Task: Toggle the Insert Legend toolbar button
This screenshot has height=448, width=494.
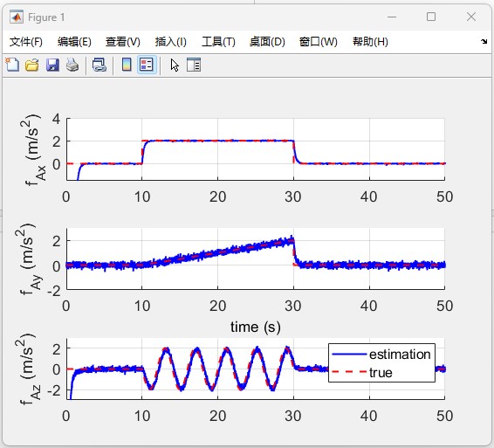Action: pyautogui.click(x=147, y=65)
